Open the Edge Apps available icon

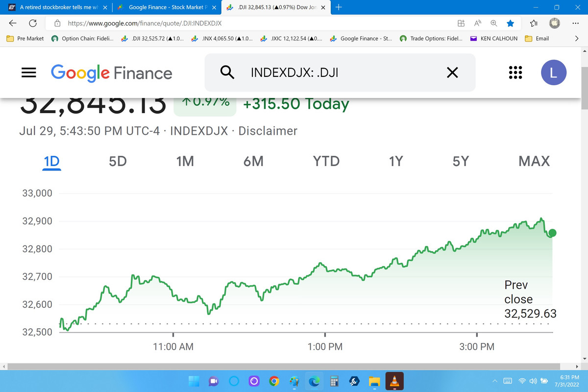pos(461,23)
